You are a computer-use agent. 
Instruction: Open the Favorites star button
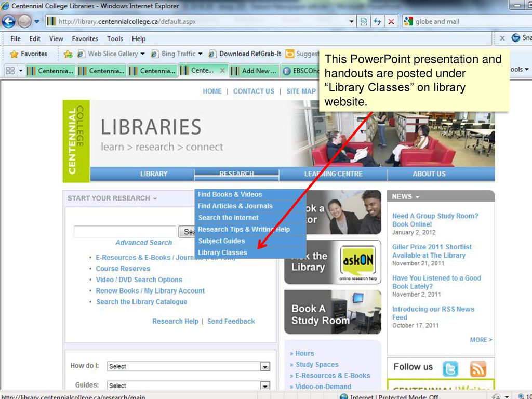[x=29, y=54]
